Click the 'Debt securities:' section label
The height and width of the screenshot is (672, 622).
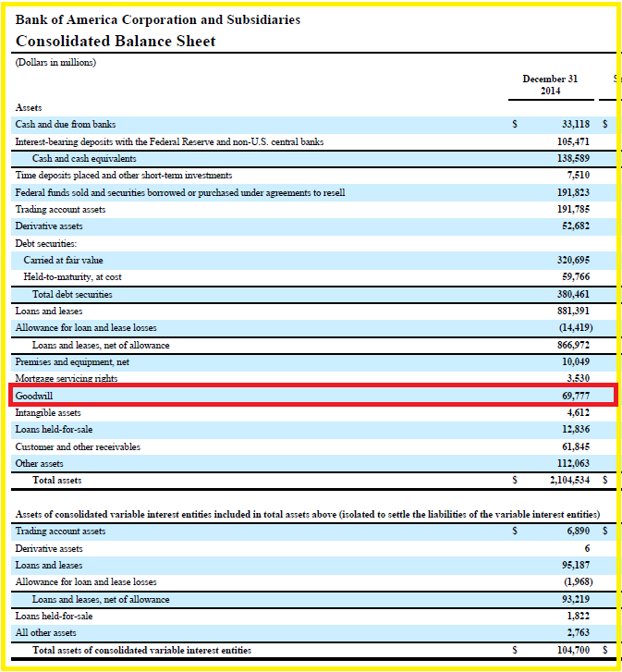(x=46, y=243)
